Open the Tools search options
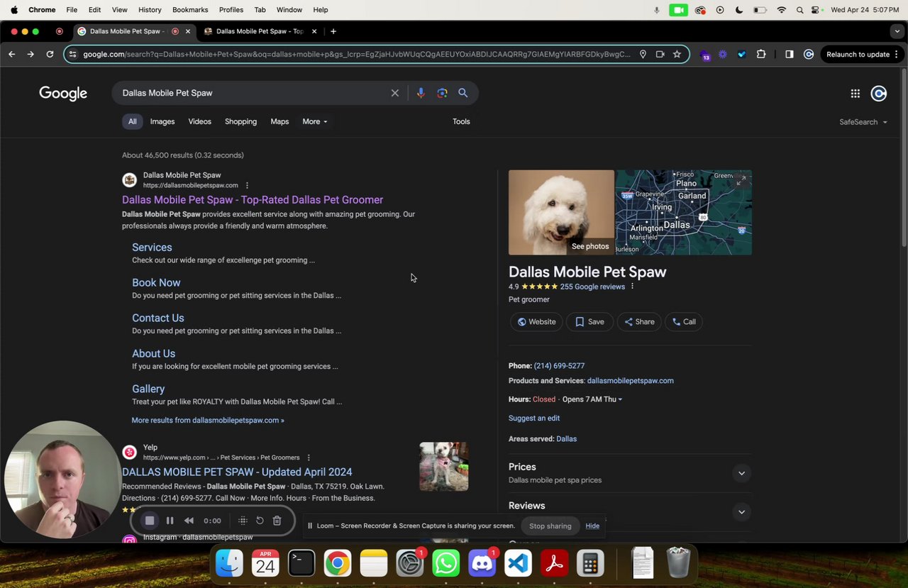Viewport: 908px width, 588px height. (x=461, y=121)
